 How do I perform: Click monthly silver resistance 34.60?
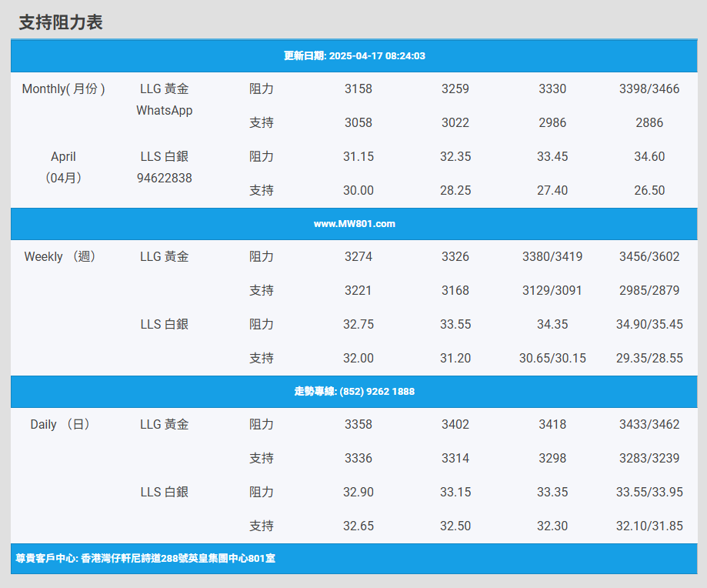[x=649, y=156]
